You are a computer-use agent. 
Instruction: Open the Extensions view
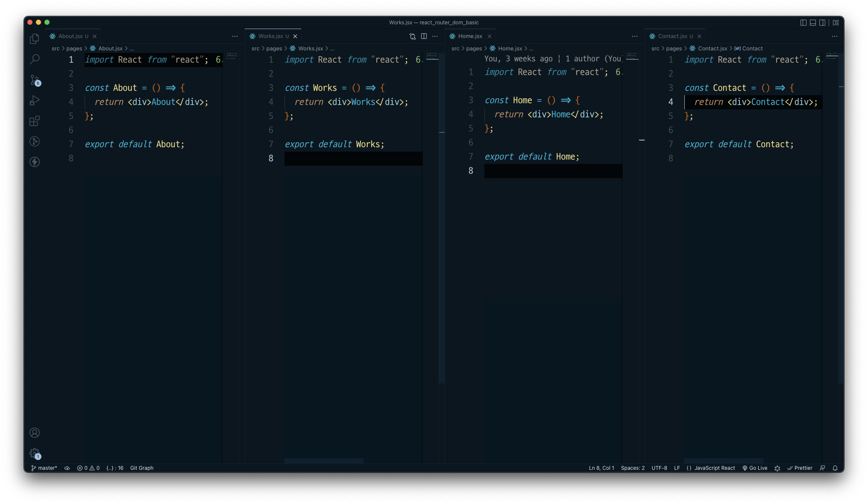pyautogui.click(x=34, y=121)
